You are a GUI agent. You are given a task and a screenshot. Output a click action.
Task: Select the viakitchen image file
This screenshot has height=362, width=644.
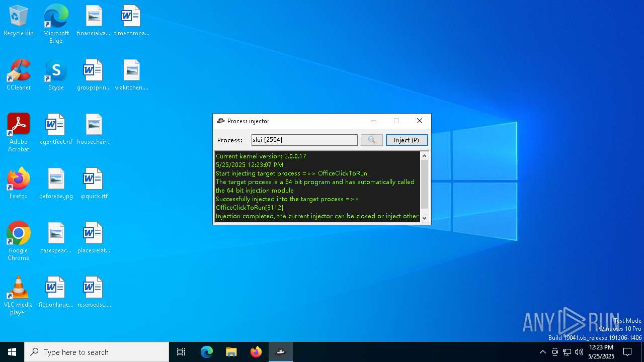[x=131, y=75]
